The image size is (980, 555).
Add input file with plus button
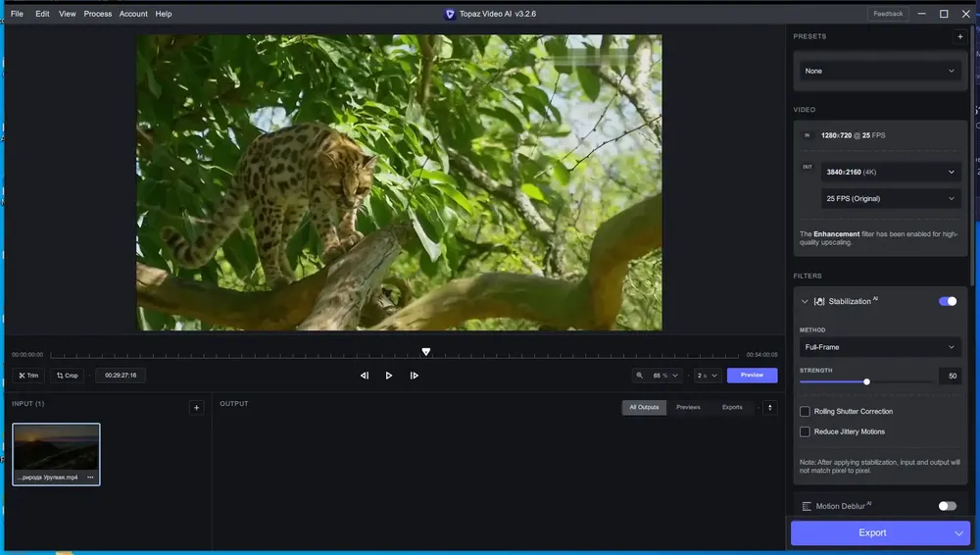tap(196, 407)
